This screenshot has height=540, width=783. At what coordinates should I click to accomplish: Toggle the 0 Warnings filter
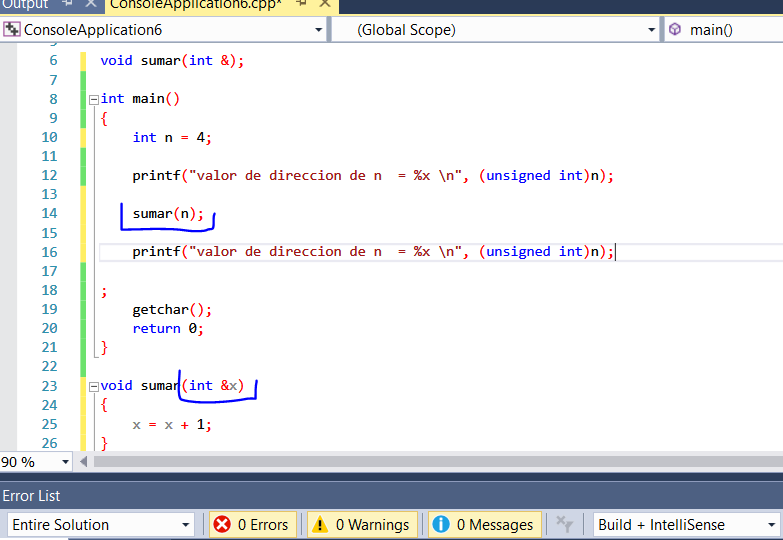(360, 524)
